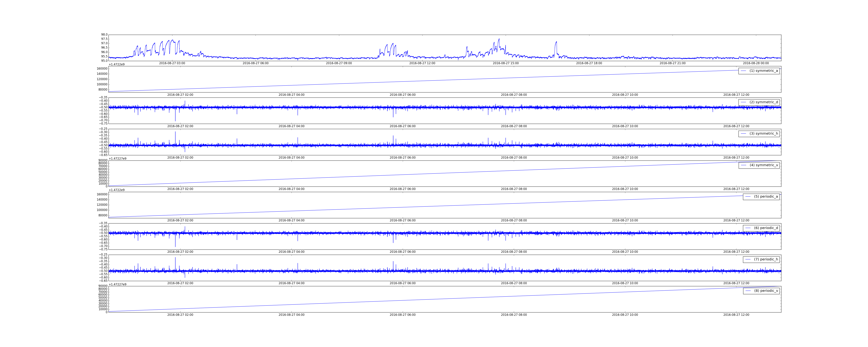
Task: Select the (7) periodic_h legend entry
Action: 766,259
